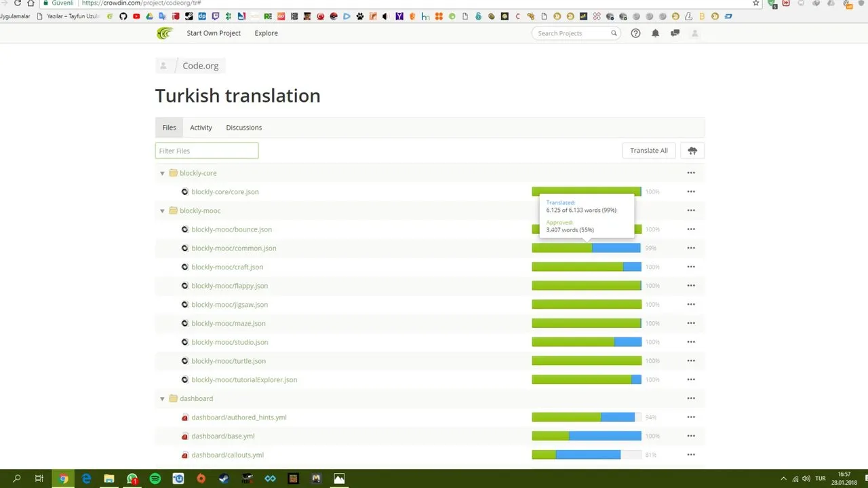Open the help question-mark icon
The height and width of the screenshot is (488, 868).
coord(635,33)
